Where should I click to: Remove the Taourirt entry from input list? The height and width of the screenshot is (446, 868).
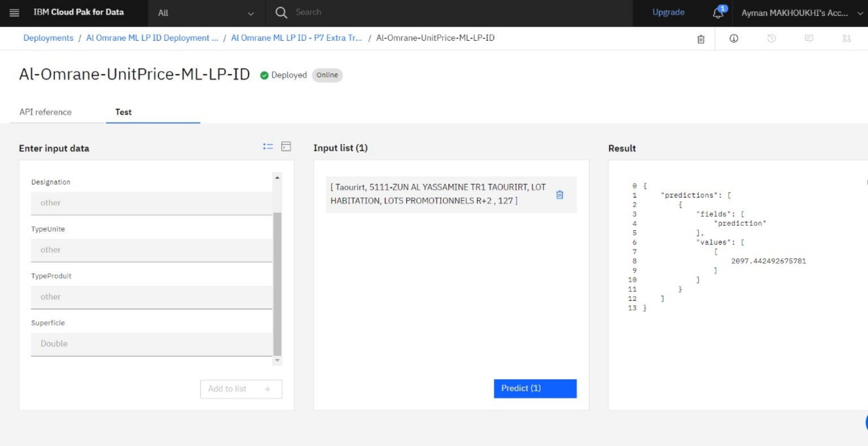(x=559, y=195)
